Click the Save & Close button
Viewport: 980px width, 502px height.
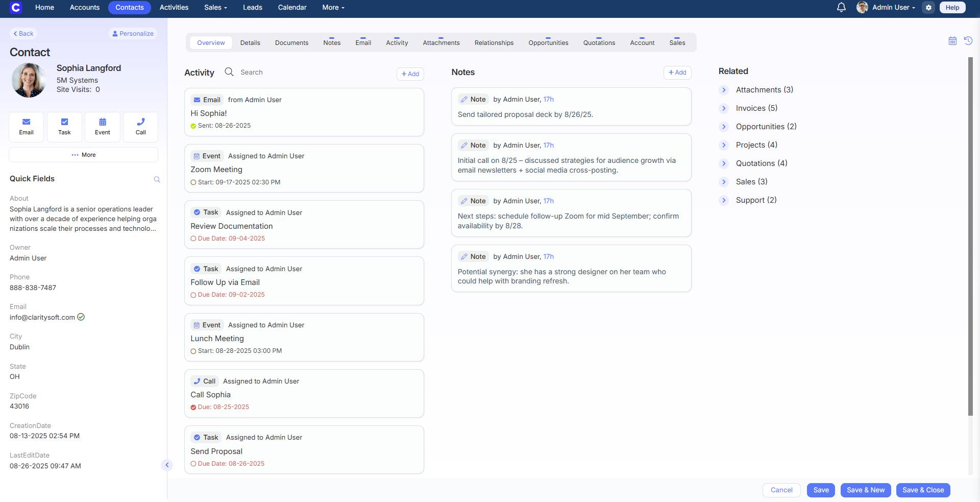(x=923, y=490)
